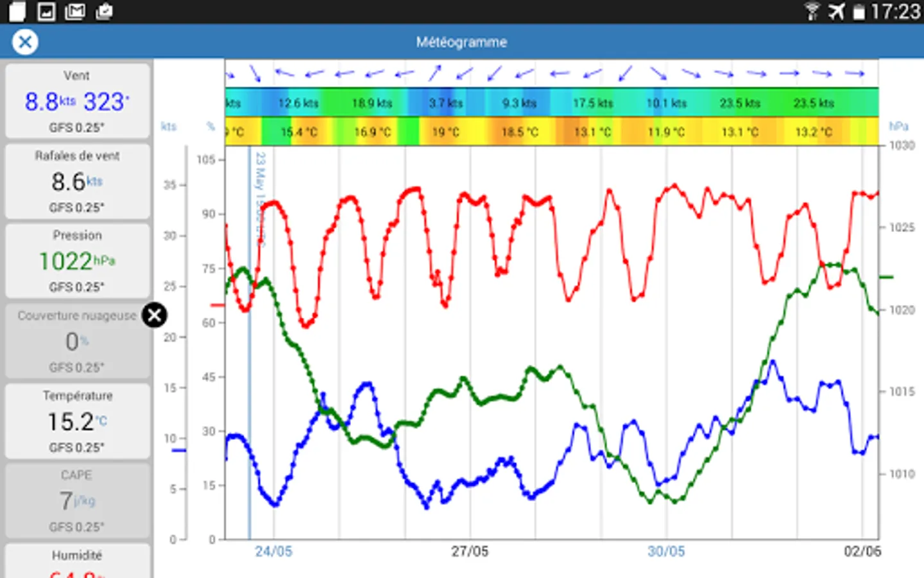This screenshot has width=924, height=578.
Task: Select the 24/05 date label
Action: (273, 552)
